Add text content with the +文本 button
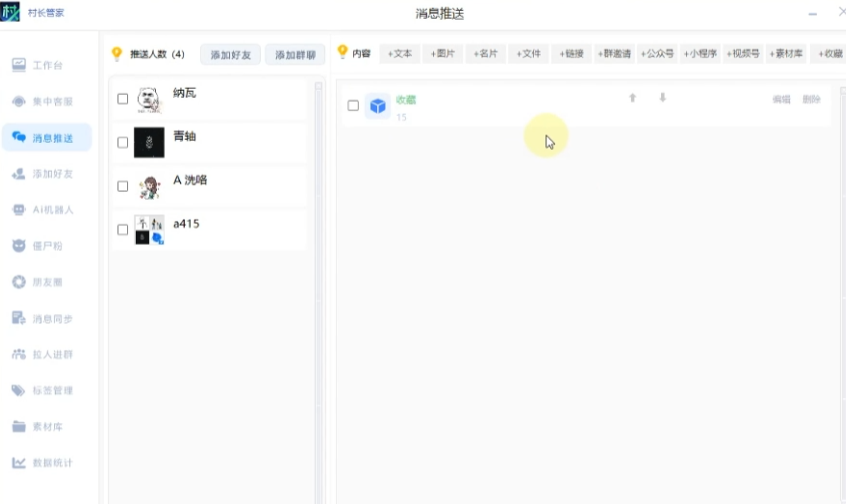The image size is (846, 504). (x=399, y=54)
